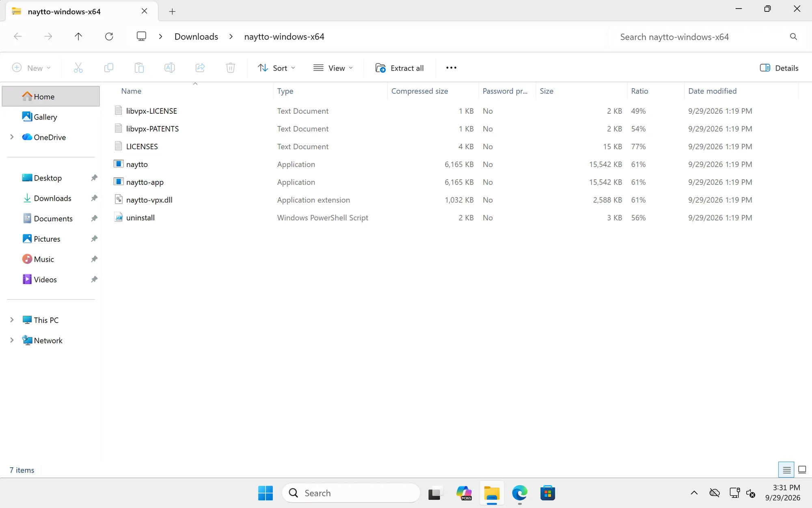Select the uninstall PowerShell script
This screenshot has height=508, width=812.
140,217
